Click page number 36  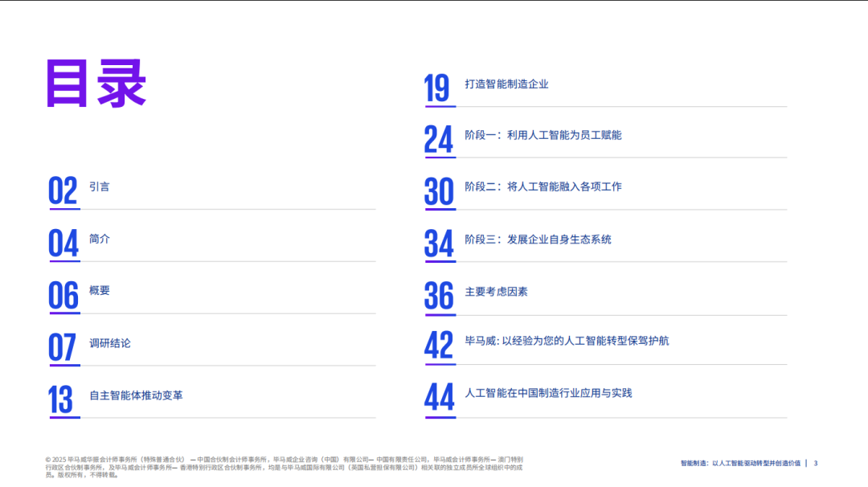click(439, 296)
